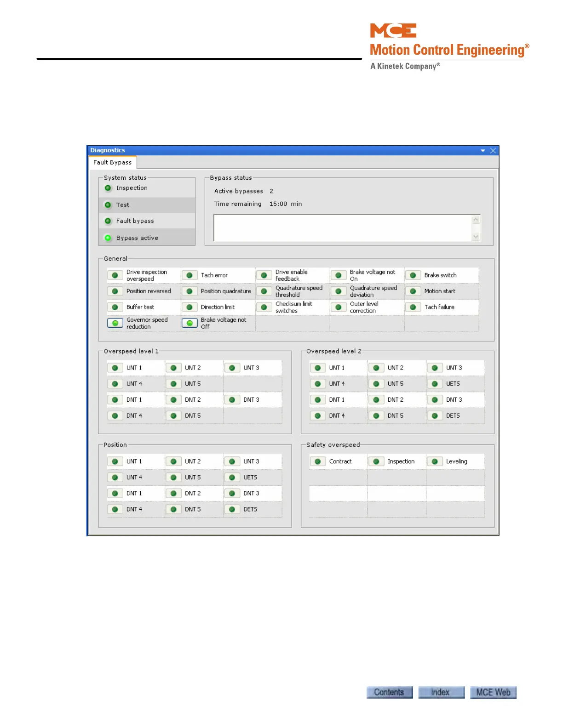Toggle Drive enable feedback bypass button
Screen dimensions: 563x728
264,275
